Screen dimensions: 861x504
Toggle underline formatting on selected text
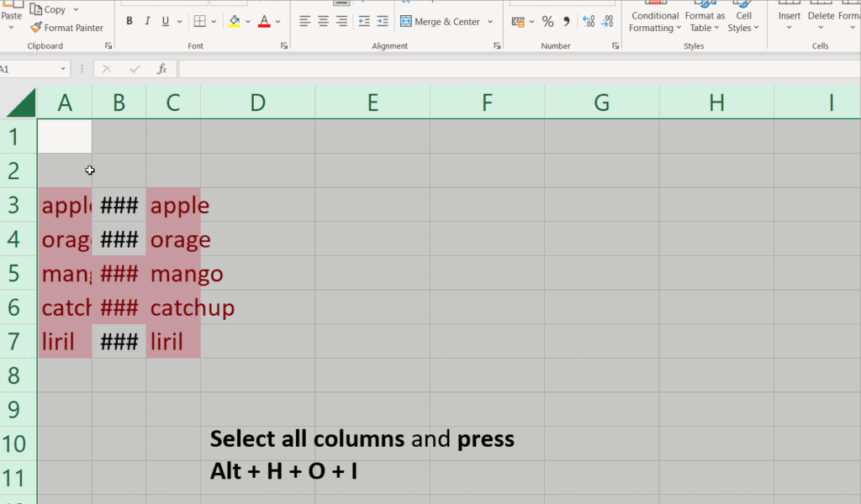coord(166,21)
